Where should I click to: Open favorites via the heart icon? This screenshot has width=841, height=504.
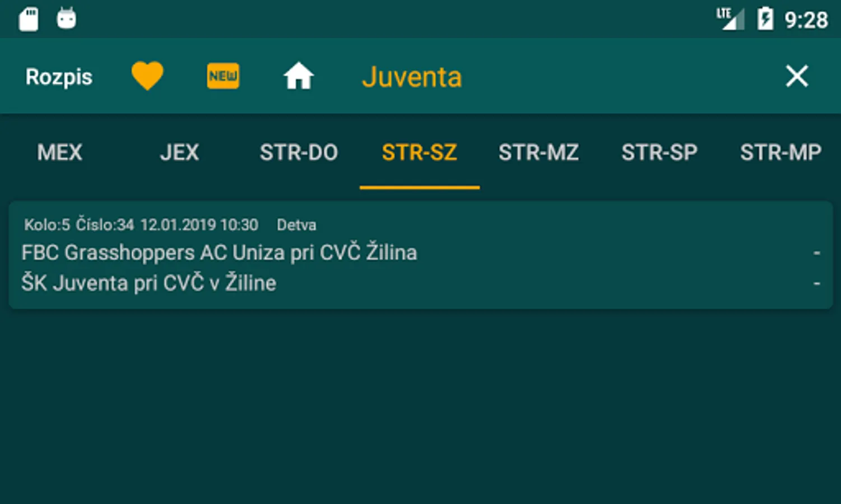click(x=147, y=76)
